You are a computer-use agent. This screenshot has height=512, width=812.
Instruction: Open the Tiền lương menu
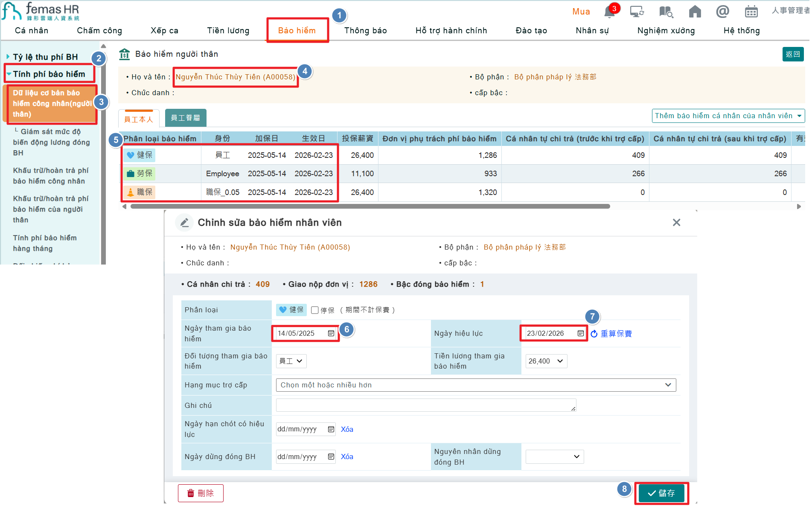228,31
